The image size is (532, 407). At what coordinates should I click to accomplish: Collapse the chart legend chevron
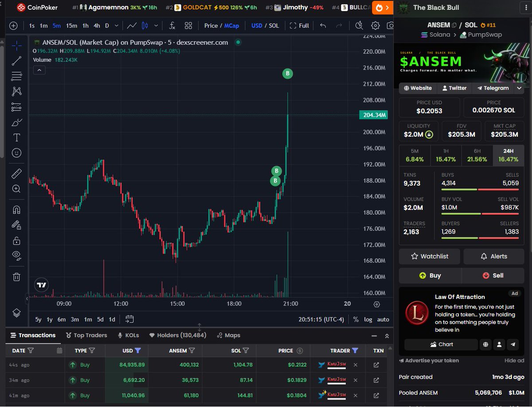pyautogui.click(x=39, y=70)
